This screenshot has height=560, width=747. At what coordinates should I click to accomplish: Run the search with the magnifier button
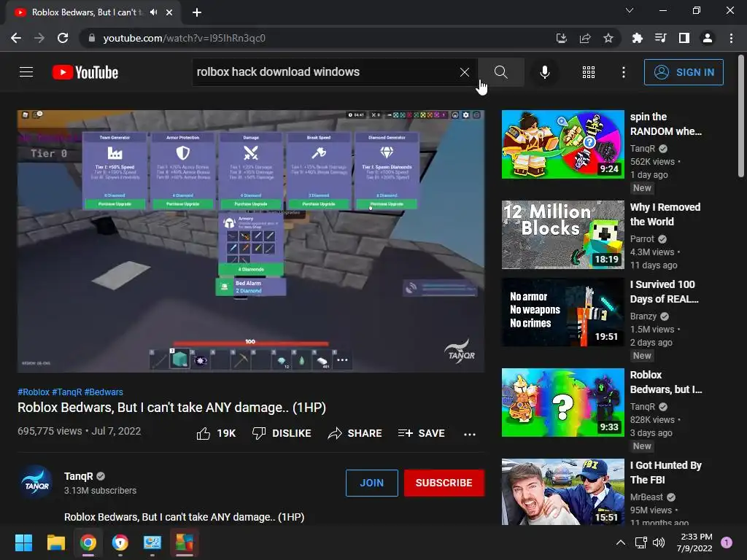point(500,72)
